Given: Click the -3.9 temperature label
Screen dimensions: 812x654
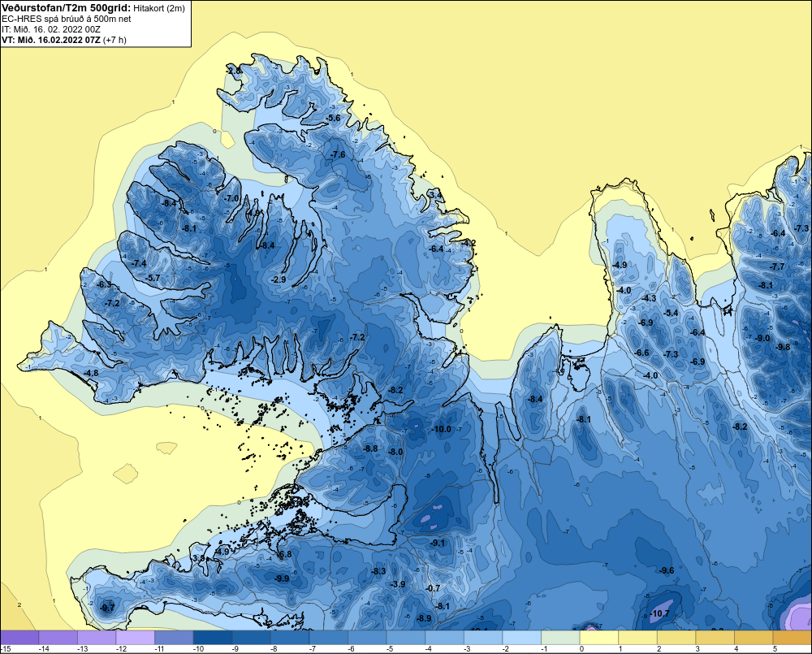Looking at the screenshot, I should (398, 584).
